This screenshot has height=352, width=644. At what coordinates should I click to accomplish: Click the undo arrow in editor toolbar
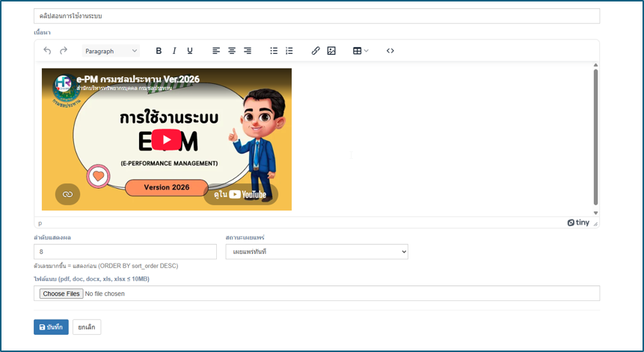point(47,51)
